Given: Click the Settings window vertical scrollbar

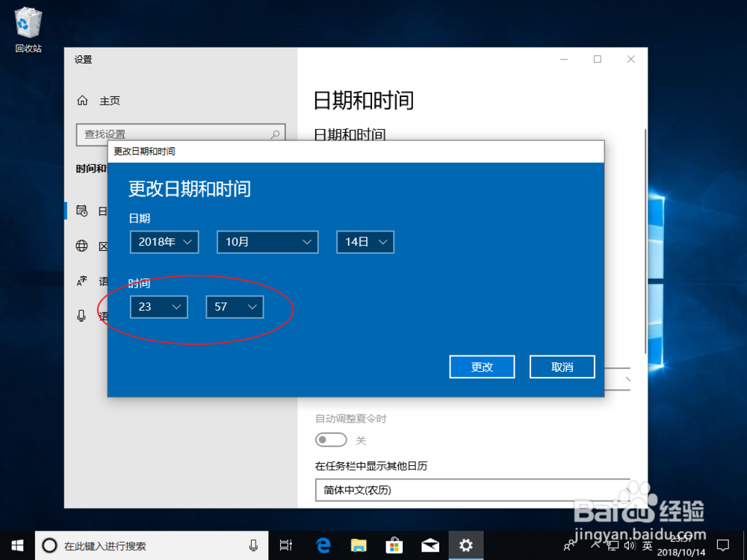Looking at the screenshot, I should click(645, 240).
